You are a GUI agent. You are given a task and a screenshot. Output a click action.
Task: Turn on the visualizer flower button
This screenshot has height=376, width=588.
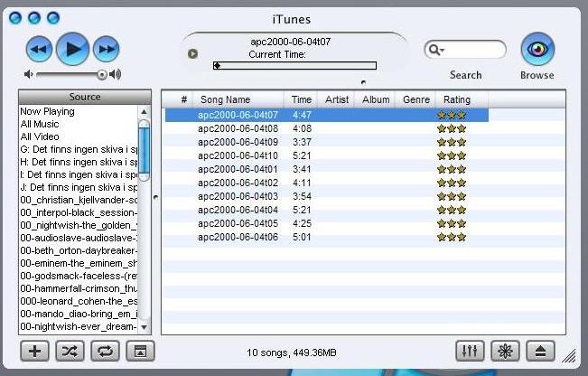pyautogui.click(x=505, y=352)
